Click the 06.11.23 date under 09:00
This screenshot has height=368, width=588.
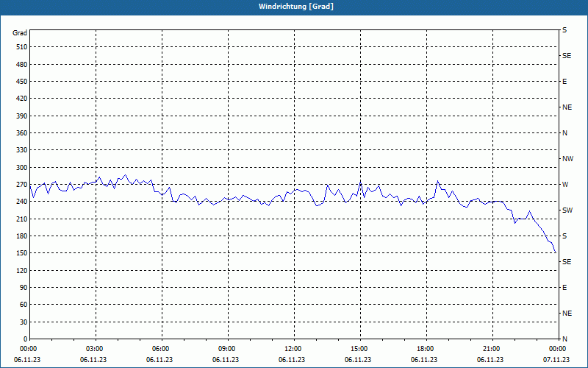pyautogui.click(x=226, y=360)
